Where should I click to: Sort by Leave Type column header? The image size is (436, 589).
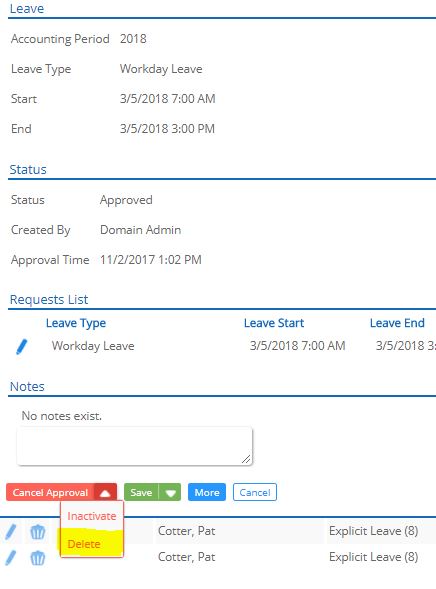point(76,323)
